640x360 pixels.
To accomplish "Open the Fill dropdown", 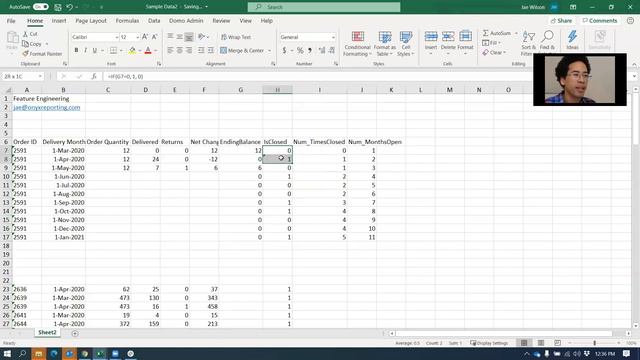I will click(x=491, y=43).
